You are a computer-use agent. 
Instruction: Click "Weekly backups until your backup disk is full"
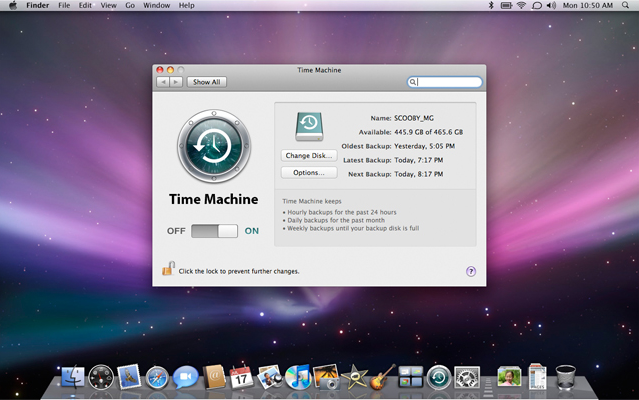coord(353,228)
